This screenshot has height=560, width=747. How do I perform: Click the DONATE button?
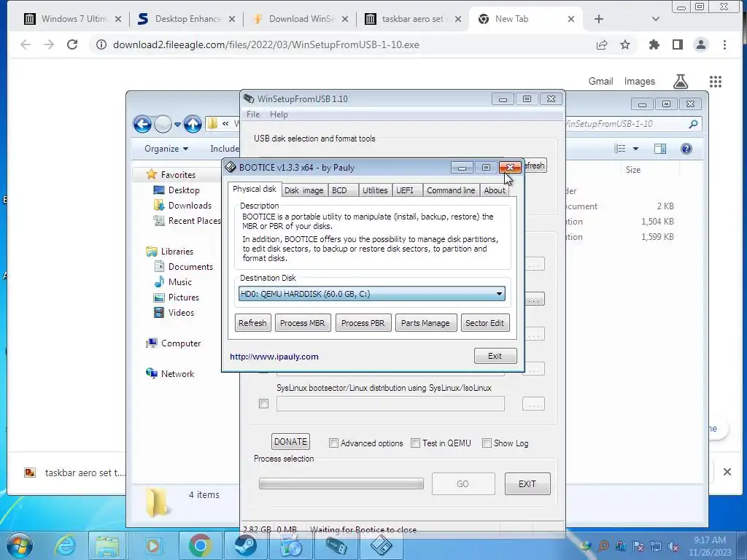click(290, 441)
